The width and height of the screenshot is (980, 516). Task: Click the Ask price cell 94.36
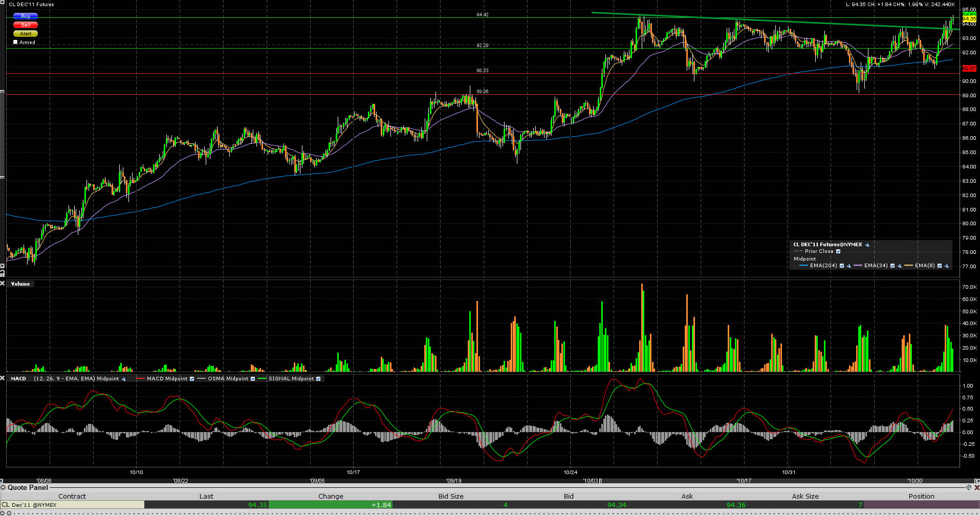click(x=687, y=505)
